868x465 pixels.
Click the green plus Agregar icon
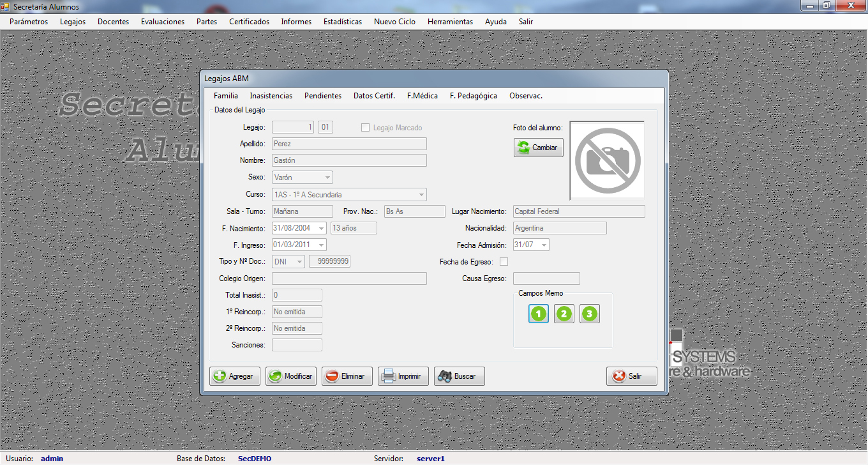pyautogui.click(x=220, y=376)
